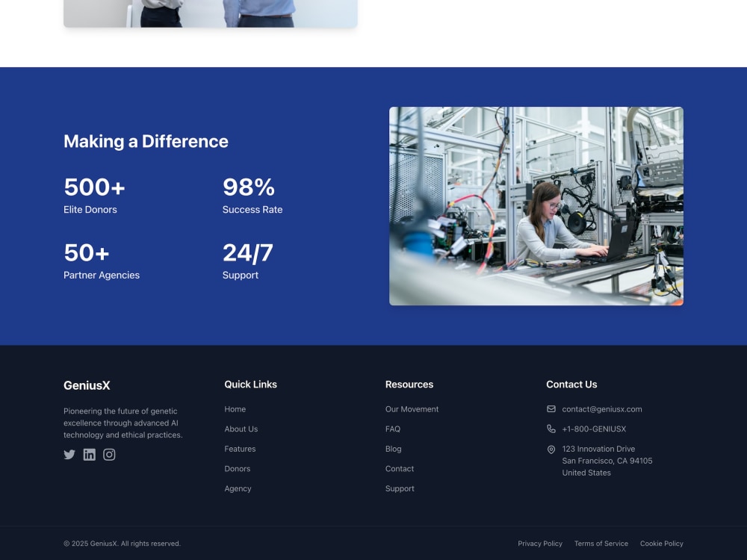The width and height of the screenshot is (747, 560).
Task: Open the Cookie Policy page
Action: 661,544
